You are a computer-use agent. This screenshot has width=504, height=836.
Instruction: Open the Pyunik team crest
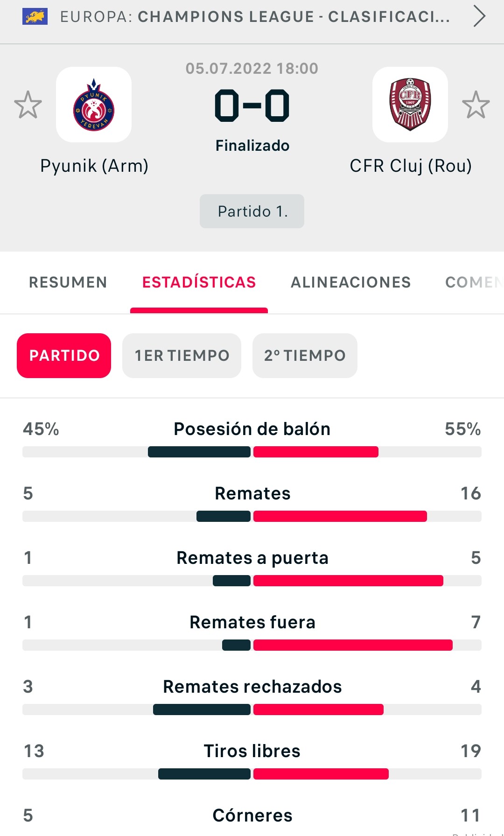coord(94,105)
